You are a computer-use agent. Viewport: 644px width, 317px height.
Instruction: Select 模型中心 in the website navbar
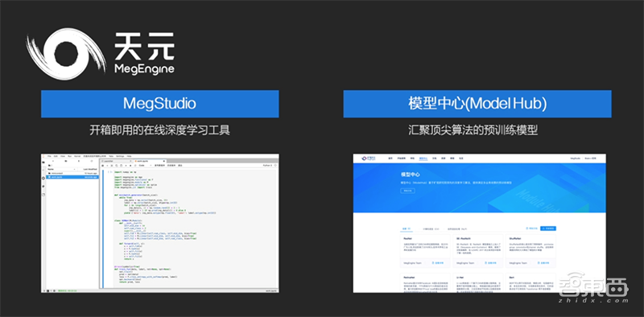[x=423, y=158]
